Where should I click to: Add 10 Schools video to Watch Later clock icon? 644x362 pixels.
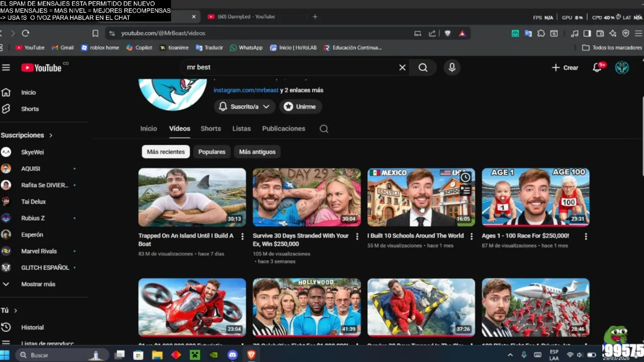(465, 177)
